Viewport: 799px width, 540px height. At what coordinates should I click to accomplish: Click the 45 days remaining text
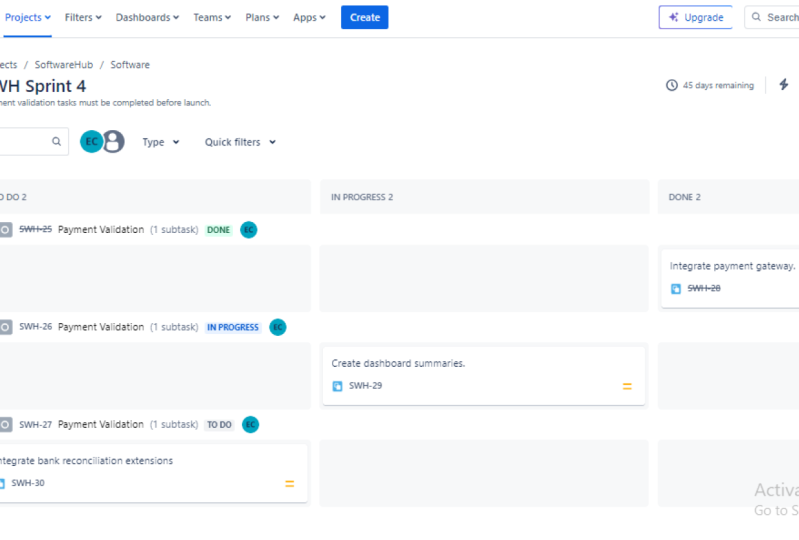point(718,85)
